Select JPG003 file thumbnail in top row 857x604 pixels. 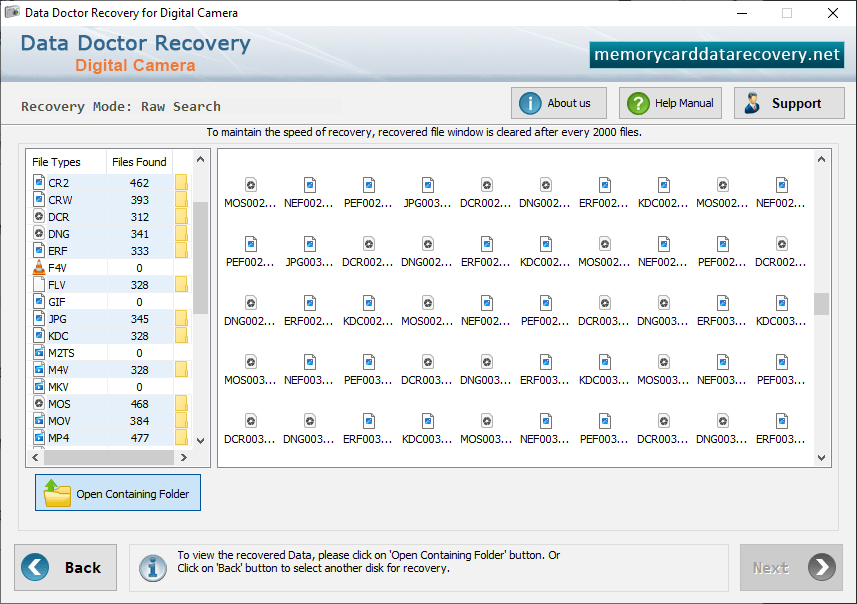pos(427,193)
